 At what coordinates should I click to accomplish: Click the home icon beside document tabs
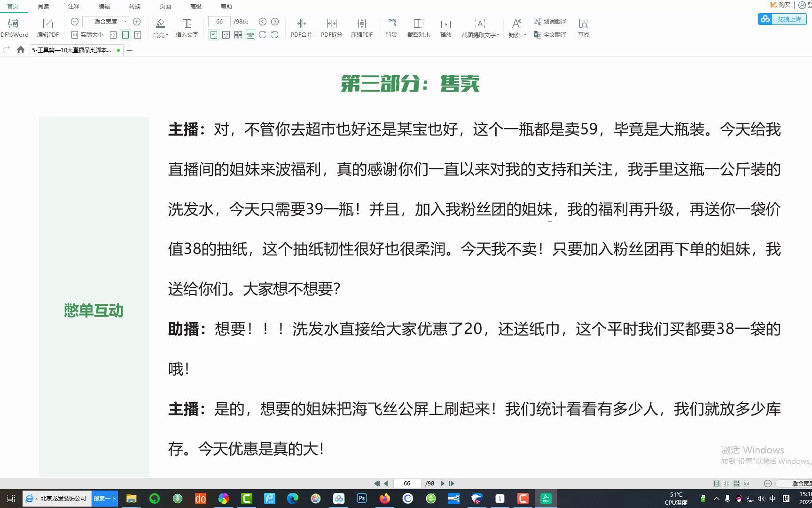(21, 50)
